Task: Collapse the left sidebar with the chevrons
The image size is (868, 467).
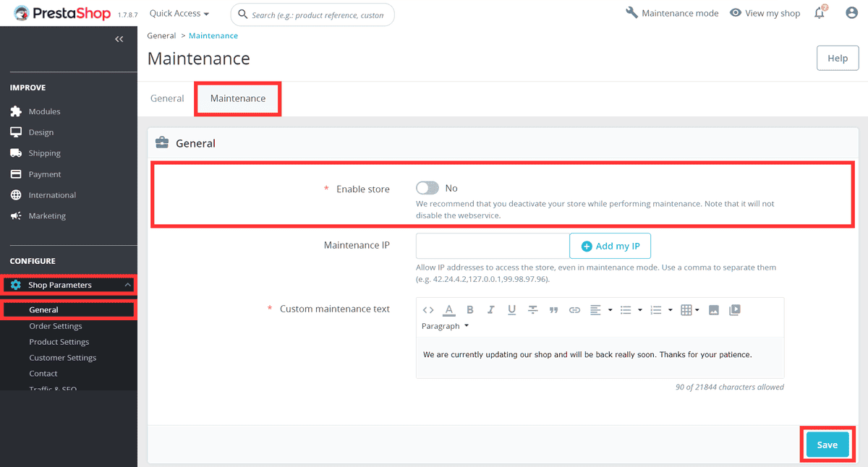Action: (119, 39)
